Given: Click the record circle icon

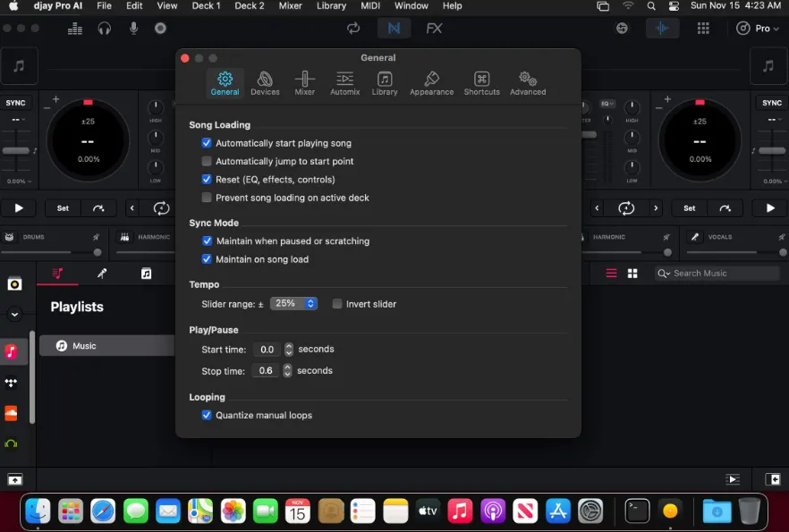Looking at the screenshot, I should click(160, 28).
